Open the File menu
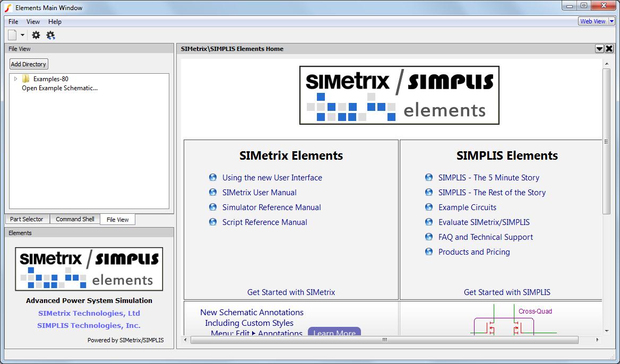 [x=13, y=22]
